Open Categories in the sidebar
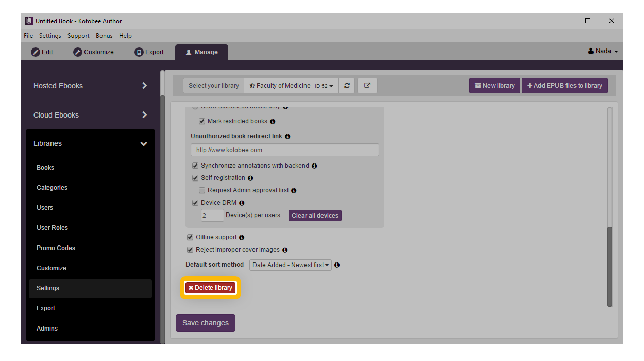 tap(90, 188)
